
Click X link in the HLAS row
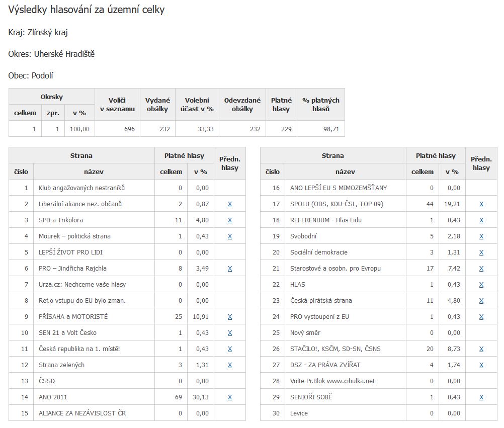point(481,285)
